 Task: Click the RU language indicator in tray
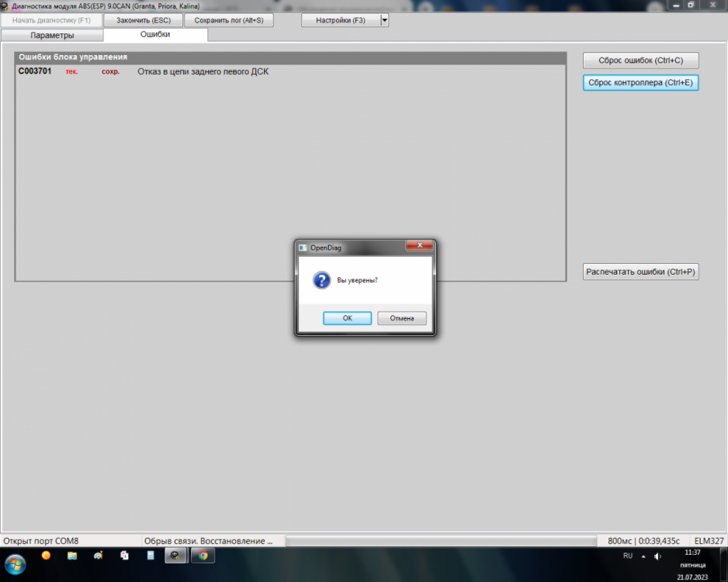pos(628,556)
